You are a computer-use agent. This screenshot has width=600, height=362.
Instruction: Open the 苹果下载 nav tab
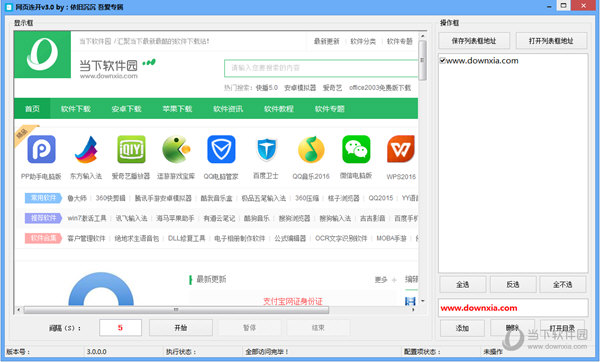click(x=177, y=109)
